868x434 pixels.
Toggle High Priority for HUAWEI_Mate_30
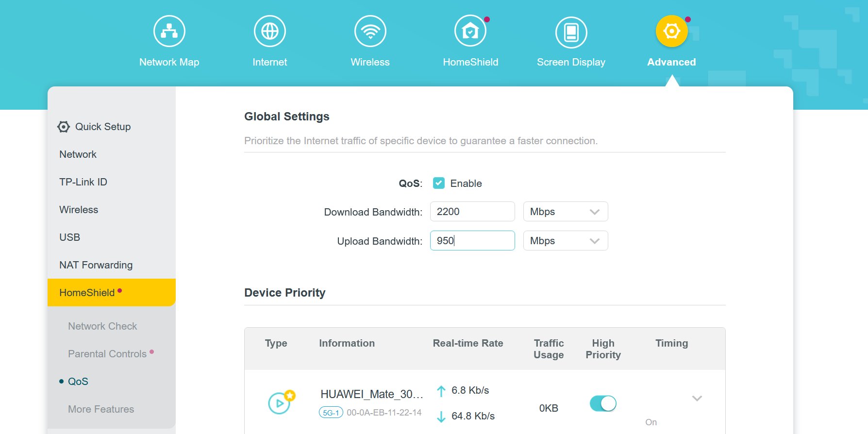coord(603,403)
